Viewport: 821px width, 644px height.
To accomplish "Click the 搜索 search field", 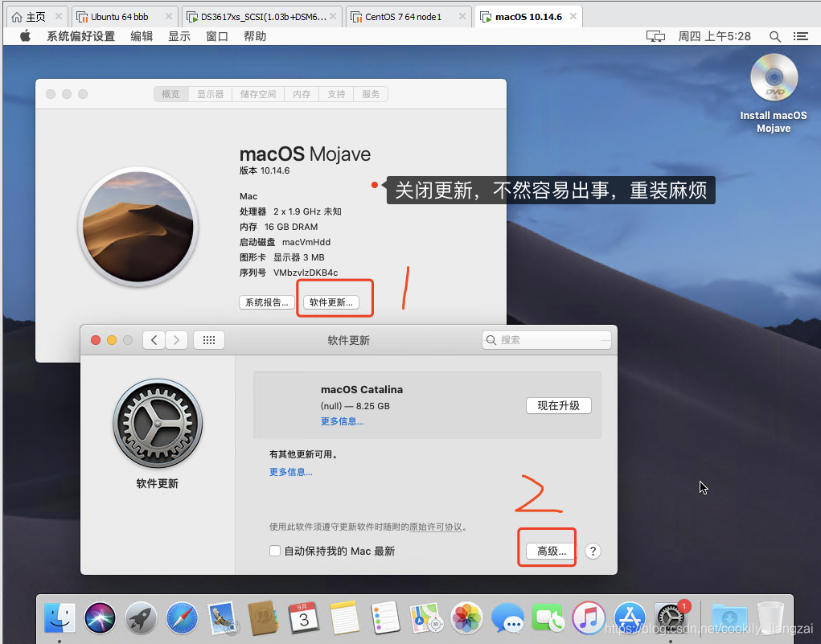I will pyautogui.click(x=547, y=340).
